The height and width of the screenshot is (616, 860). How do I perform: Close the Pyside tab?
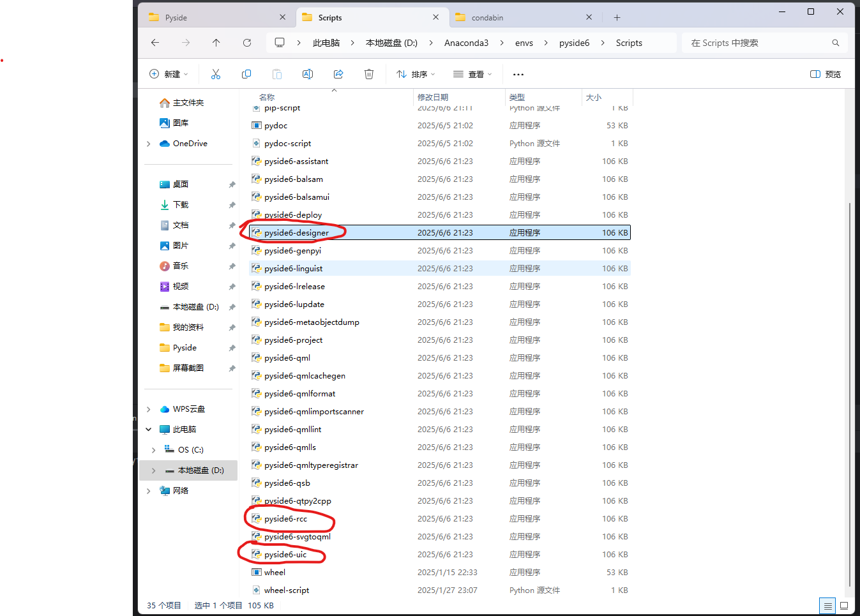coord(283,17)
